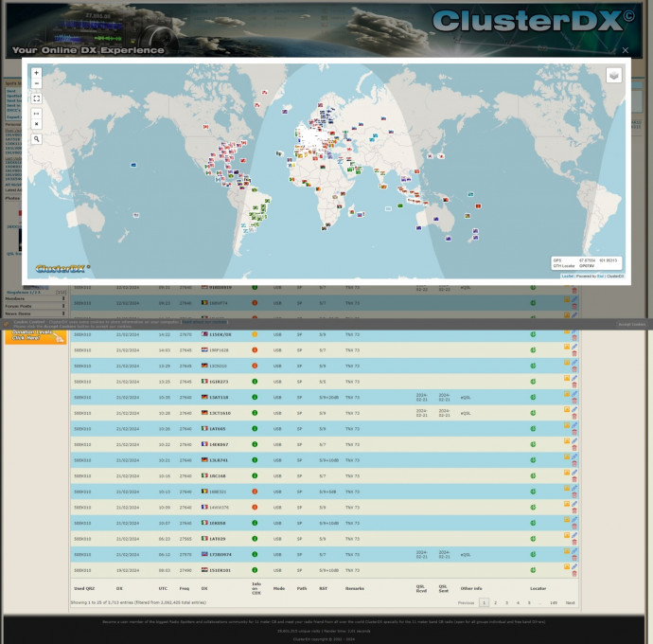Select current pagination page 1
This screenshot has width=653, height=644.
[x=484, y=602]
